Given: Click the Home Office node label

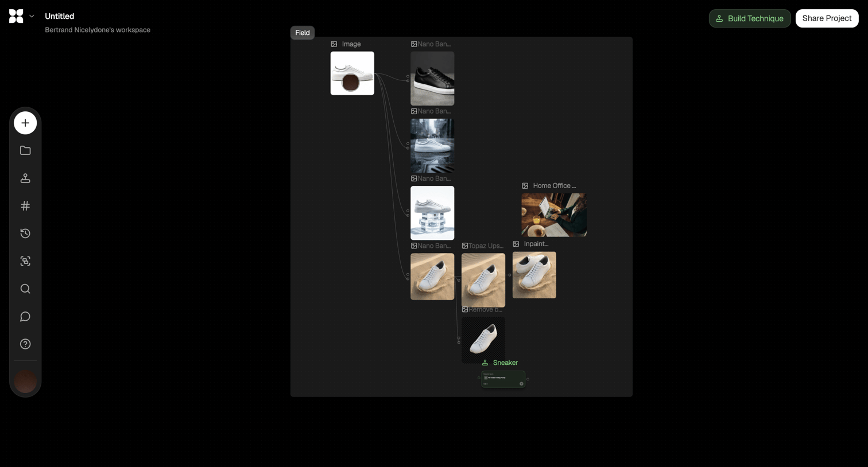Looking at the screenshot, I should point(555,186).
